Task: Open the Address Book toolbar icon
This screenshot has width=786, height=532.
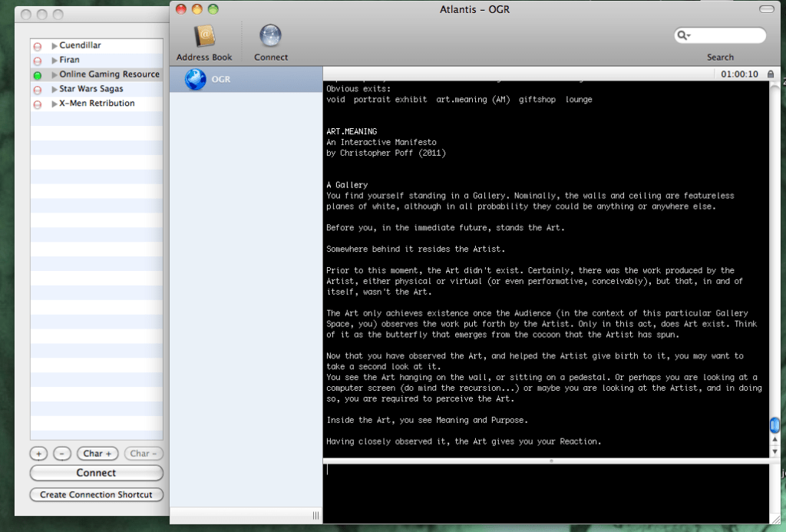Action: point(204,37)
